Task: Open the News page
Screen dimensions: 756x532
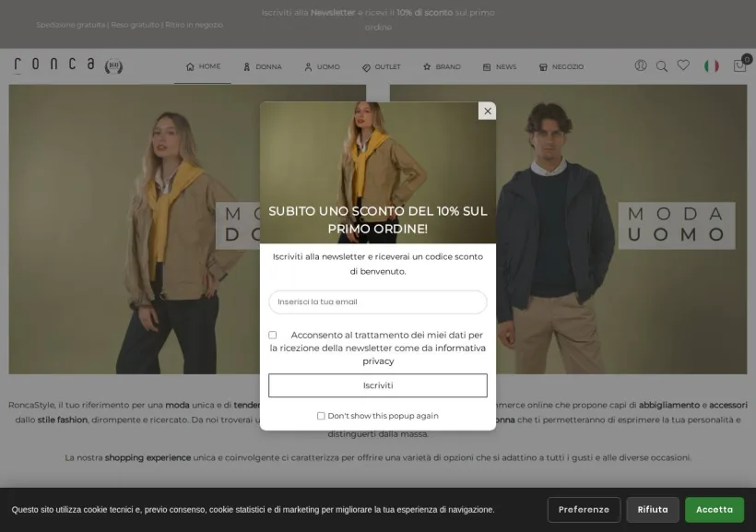Action: pos(500,67)
